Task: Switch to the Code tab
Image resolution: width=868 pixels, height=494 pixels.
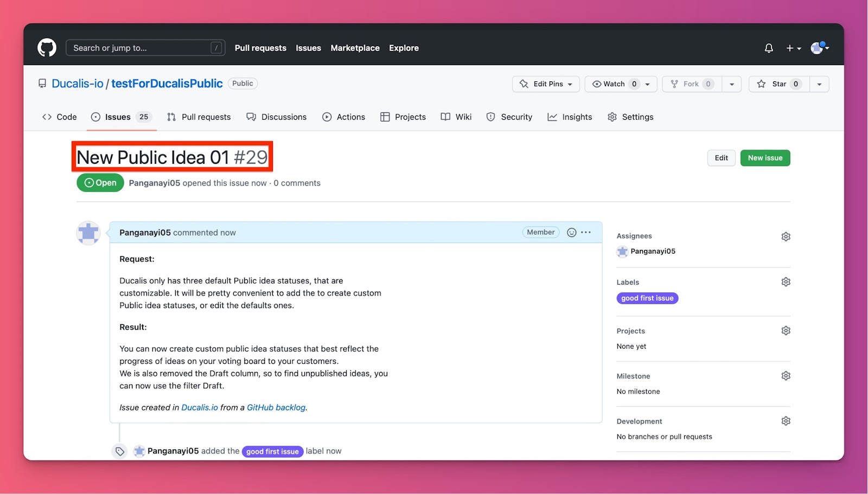Action: click(x=60, y=117)
